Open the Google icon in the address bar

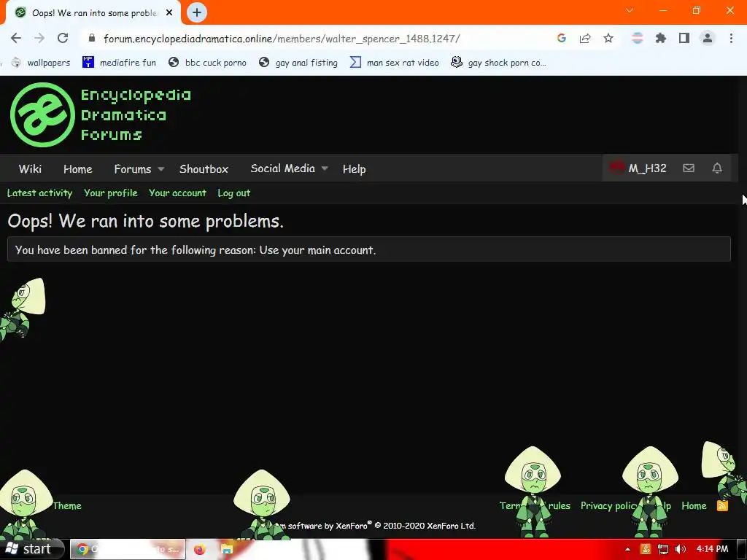click(561, 38)
